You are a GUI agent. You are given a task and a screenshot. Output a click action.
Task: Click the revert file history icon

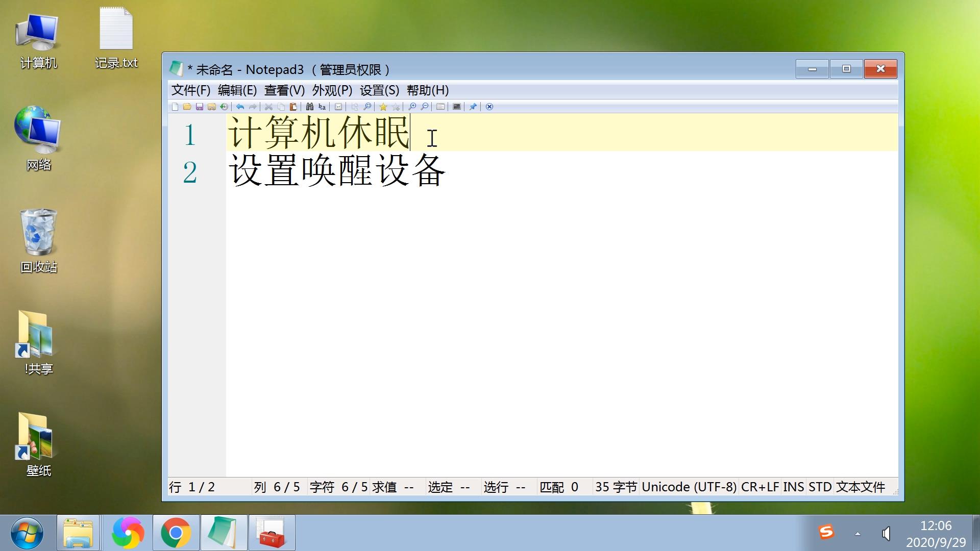pos(224,107)
